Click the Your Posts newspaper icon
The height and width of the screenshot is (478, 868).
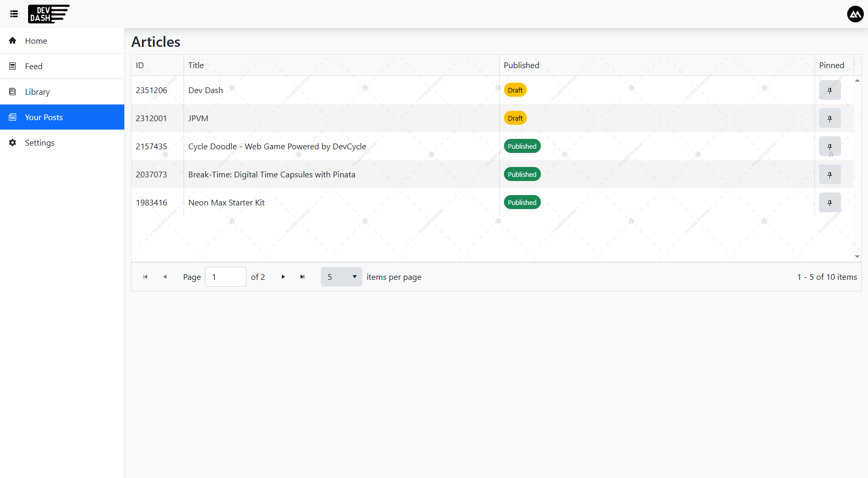point(12,117)
